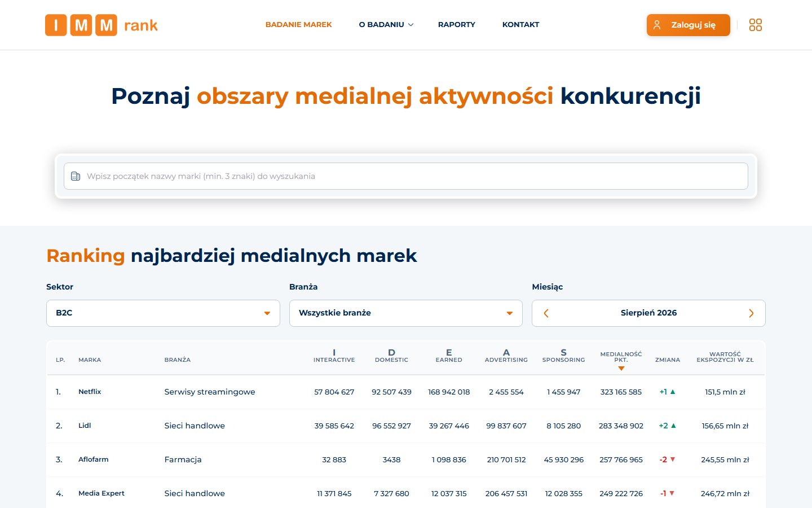Click the 151,5 mln zł value
The image size is (812, 508).
pos(725,392)
